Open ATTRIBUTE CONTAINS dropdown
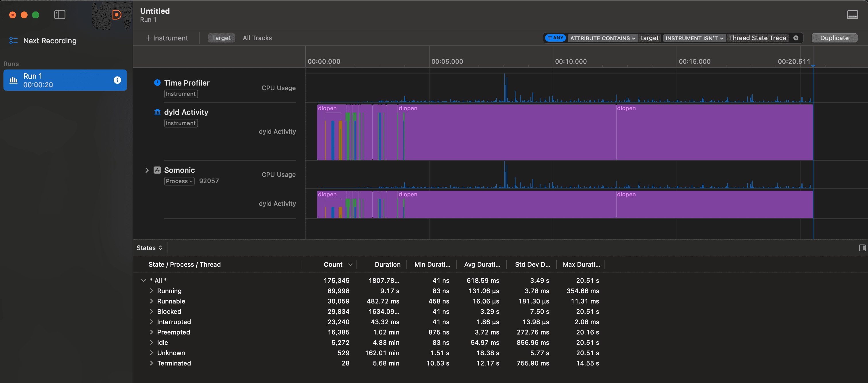 tap(602, 38)
